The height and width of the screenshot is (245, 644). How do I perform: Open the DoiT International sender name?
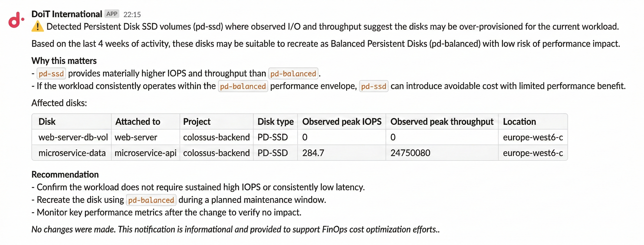67,14
